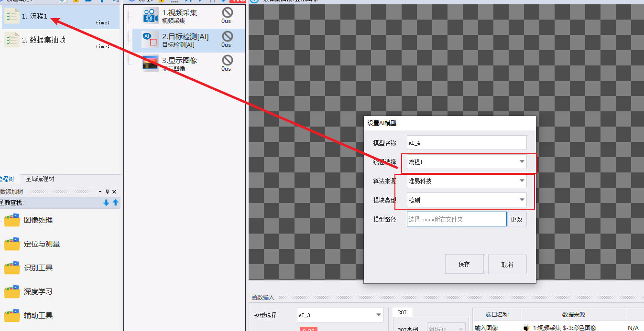Open the 模型选择 AI_3 dropdown
This screenshot has height=331, width=644.
pos(340,315)
